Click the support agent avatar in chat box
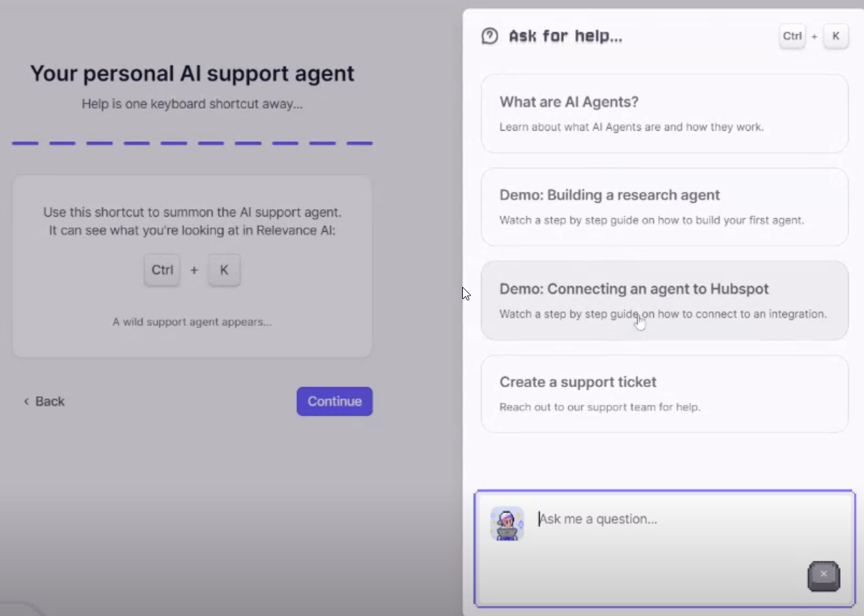This screenshot has height=616, width=864. (x=508, y=523)
